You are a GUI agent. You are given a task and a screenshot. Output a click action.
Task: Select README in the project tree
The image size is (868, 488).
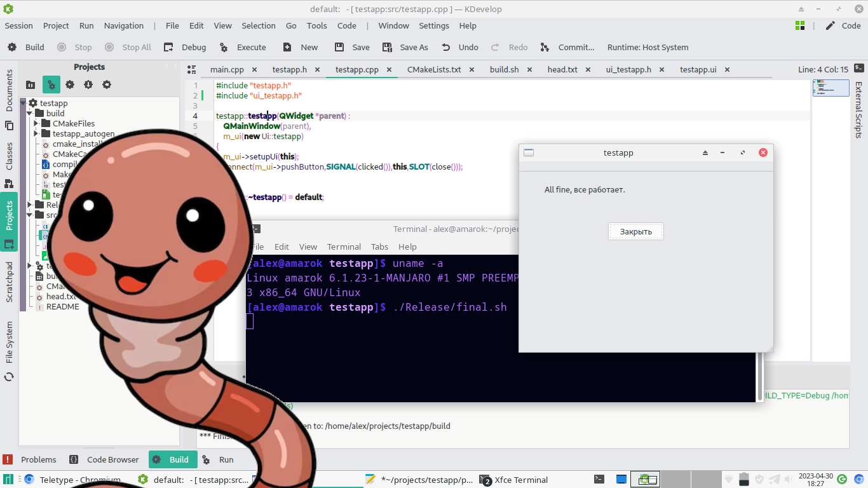click(63, 306)
